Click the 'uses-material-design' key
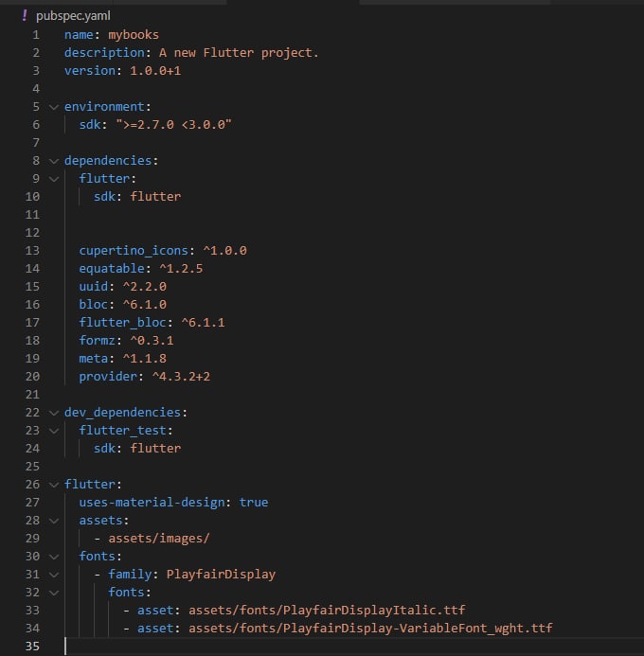Screen dimensions: 644x656 click(x=152, y=503)
